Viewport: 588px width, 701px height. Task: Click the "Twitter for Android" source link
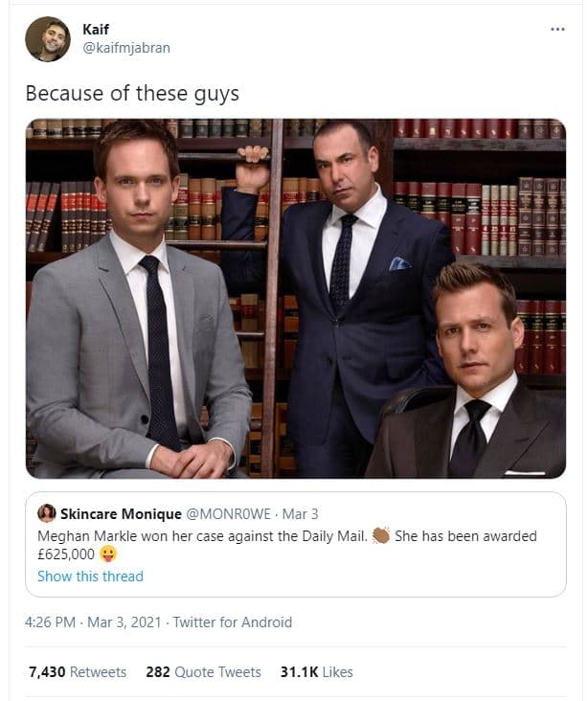coord(233,622)
